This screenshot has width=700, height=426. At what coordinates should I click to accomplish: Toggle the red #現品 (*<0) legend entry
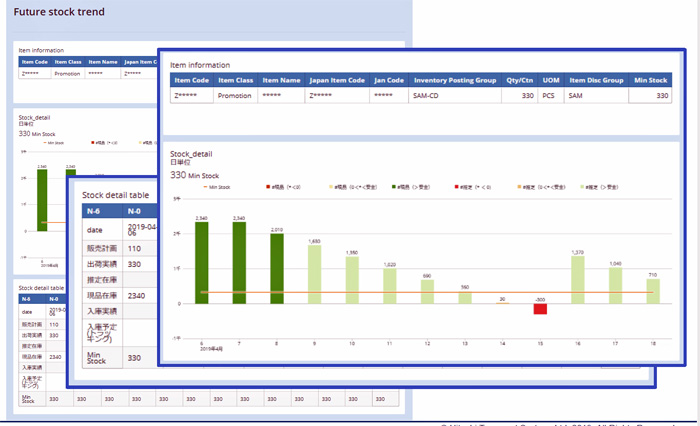click(283, 187)
